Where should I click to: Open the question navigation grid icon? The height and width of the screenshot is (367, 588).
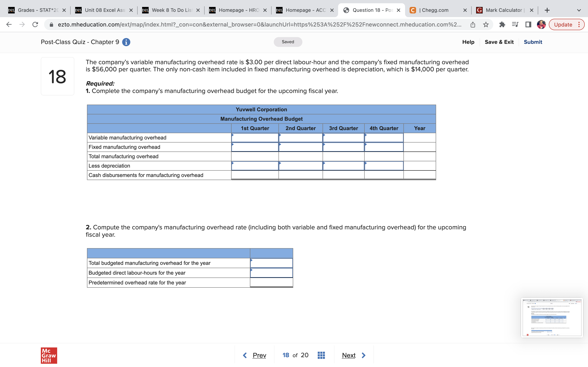click(x=321, y=355)
